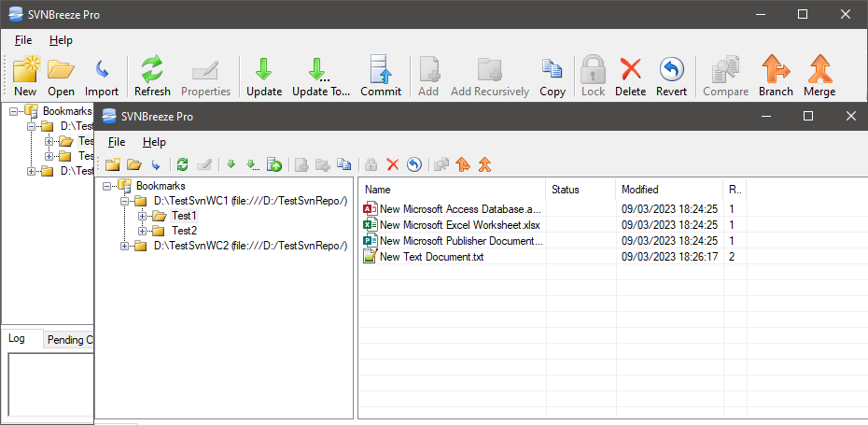
Task: Click the small green Refresh icon, front window
Action: pos(182,164)
